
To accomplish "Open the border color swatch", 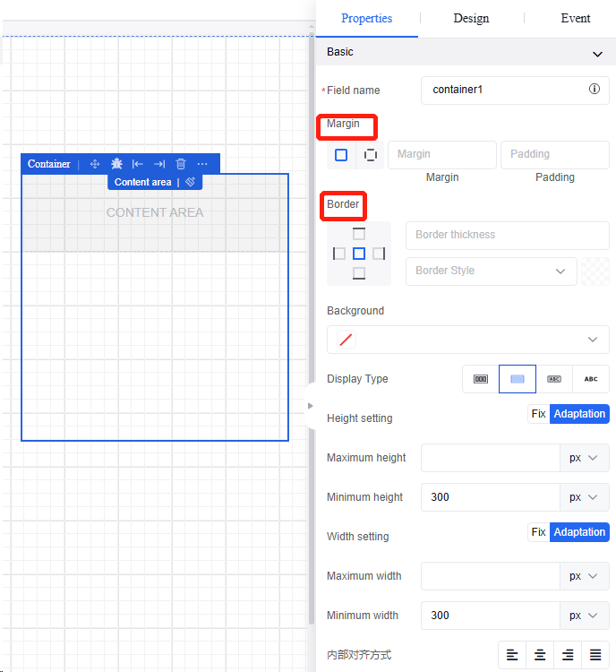I will pos(595,271).
